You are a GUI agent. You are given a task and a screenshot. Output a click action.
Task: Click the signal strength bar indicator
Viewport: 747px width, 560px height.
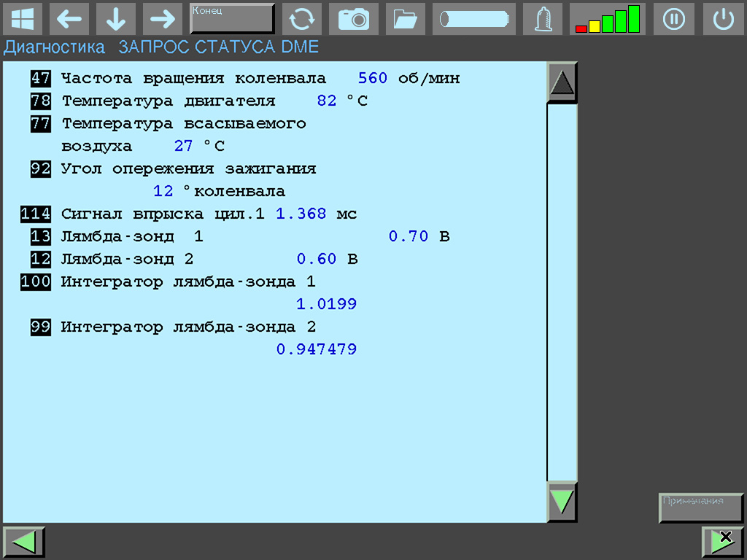(x=607, y=19)
